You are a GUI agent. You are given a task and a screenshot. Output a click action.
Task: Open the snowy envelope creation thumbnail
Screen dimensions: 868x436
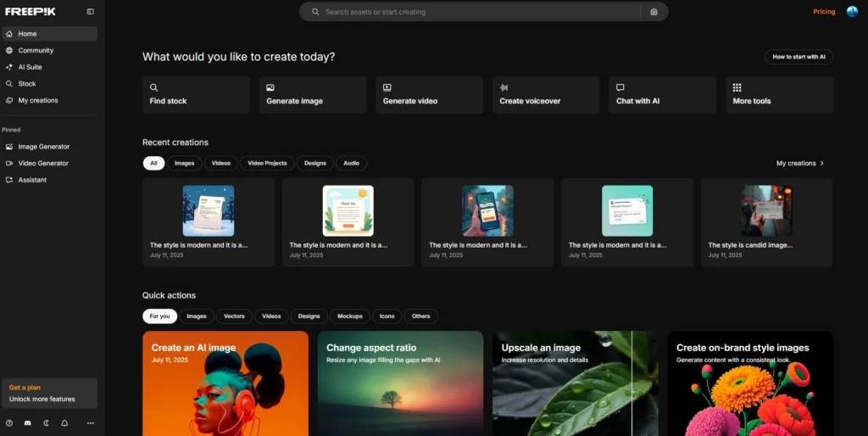tap(209, 211)
